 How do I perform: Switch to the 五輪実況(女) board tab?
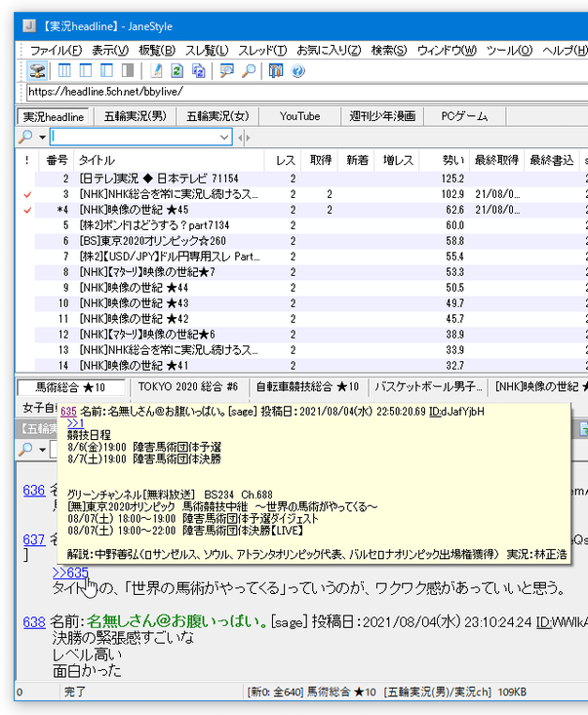click(217, 116)
